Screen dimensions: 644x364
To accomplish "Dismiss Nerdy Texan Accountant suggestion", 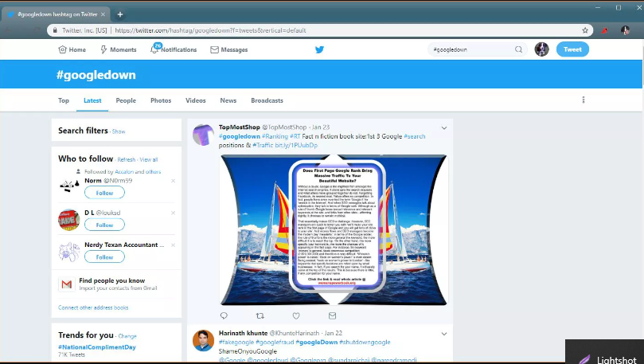I will tap(173, 245).
